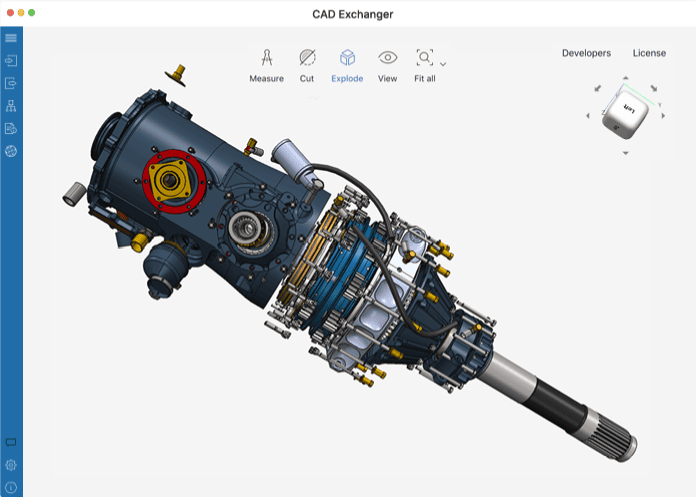Screen dimensions: 696x497
Task: Open the View eye options
Action: (387, 66)
